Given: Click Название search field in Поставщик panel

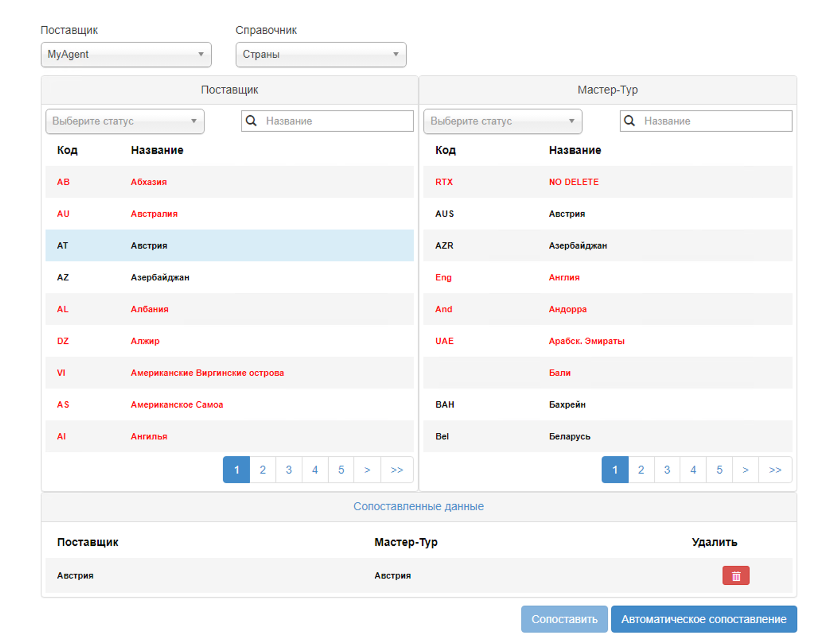Looking at the screenshot, I should (336, 121).
